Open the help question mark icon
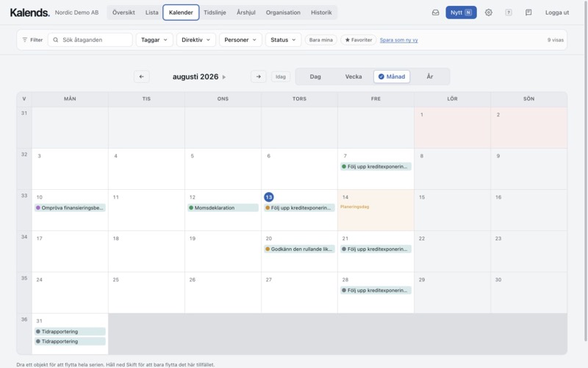The height and width of the screenshot is (368, 588). 509,13
